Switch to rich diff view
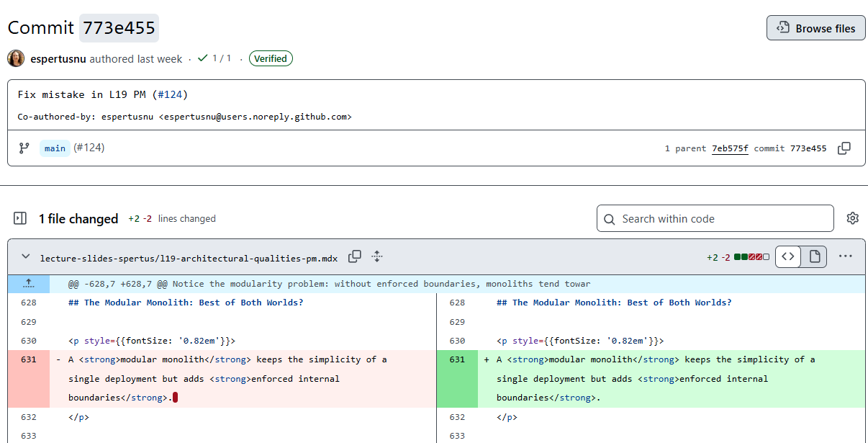 click(x=814, y=256)
